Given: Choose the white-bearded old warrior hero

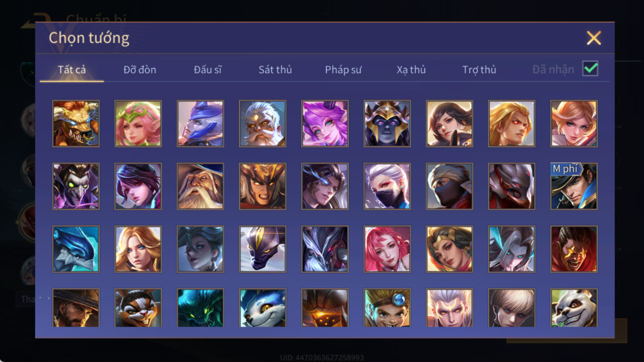Looking at the screenshot, I should [263, 124].
